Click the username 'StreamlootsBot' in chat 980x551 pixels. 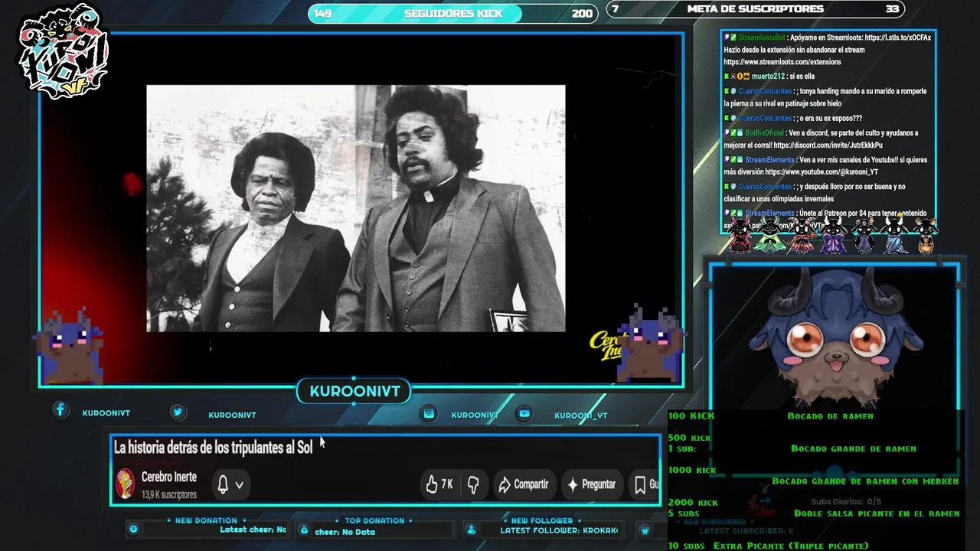coord(761,37)
